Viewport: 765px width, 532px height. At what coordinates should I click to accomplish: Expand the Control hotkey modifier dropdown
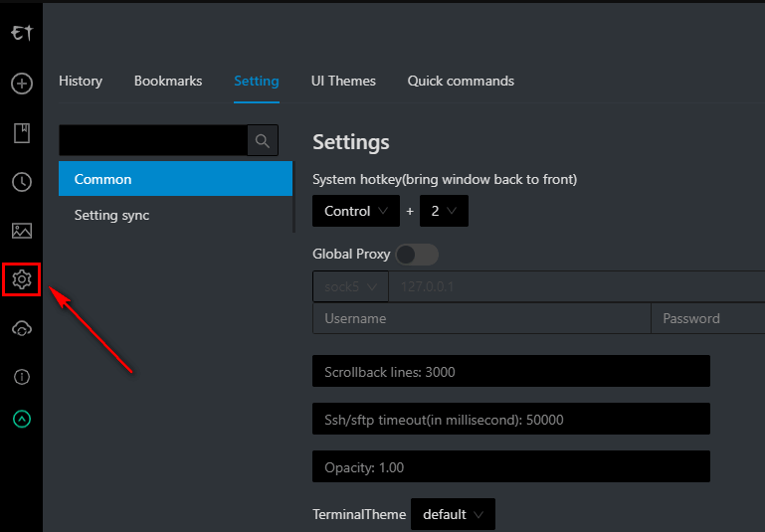tap(355, 211)
